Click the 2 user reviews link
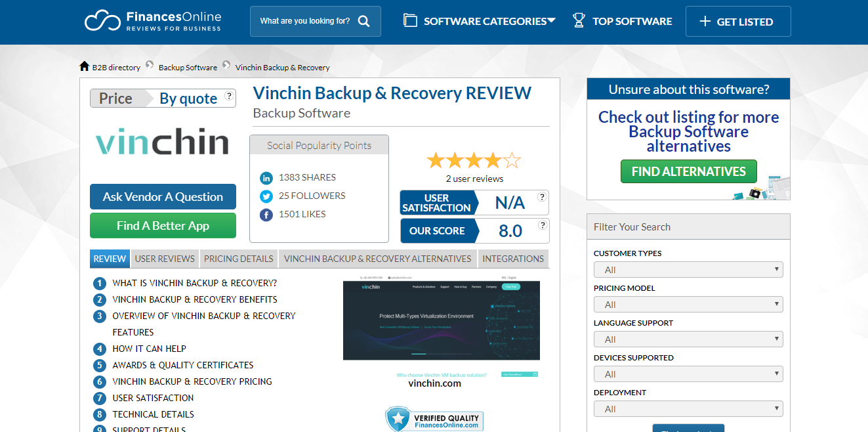868x432 pixels. (474, 179)
